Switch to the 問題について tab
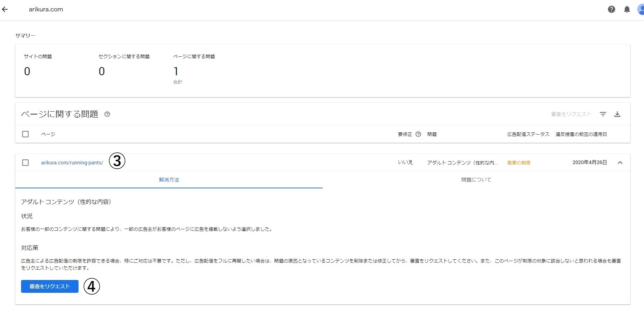Image resolution: width=644 pixels, height=311 pixels. click(476, 180)
